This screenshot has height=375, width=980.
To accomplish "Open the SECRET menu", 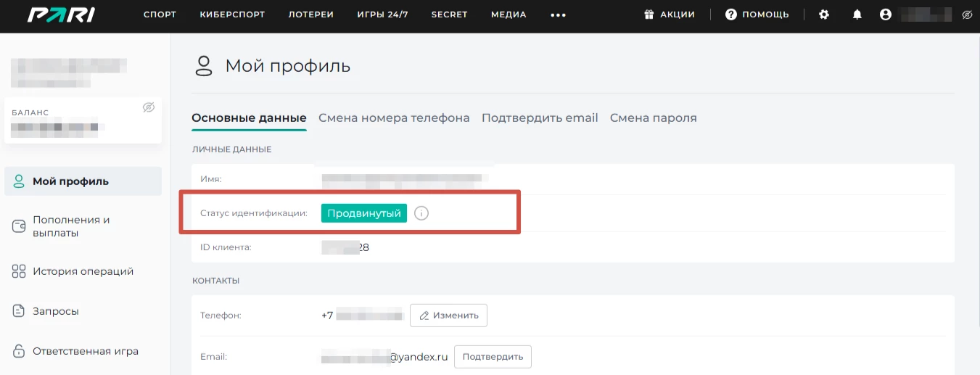I will [x=449, y=15].
